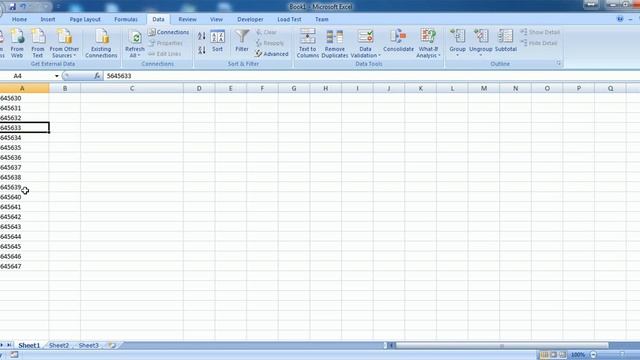Click scroll left arrow of horizontal scrollbar
Screen dimensions: 640x360
tap(391, 345)
